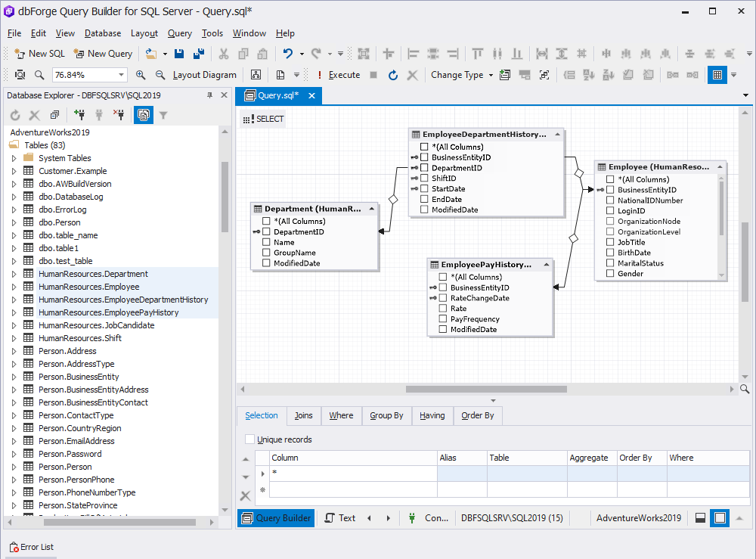Click the Open file folder icon

point(151,54)
